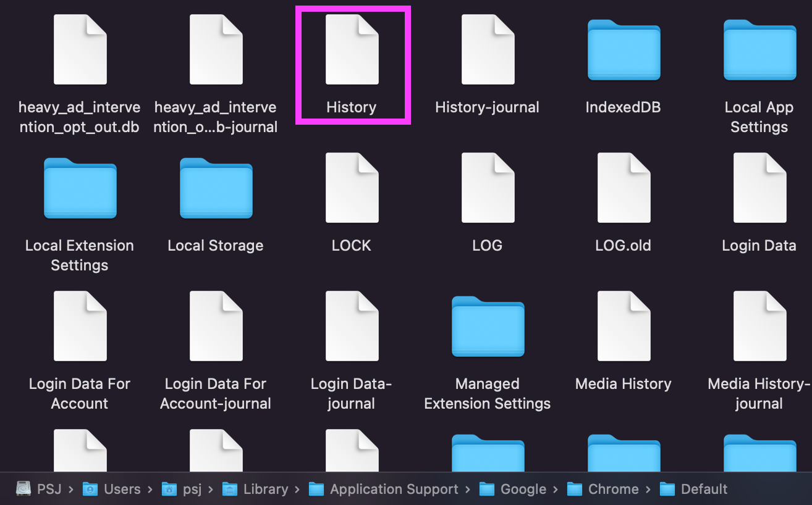
Task: Open the IndexedDB folder icon
Action: pos(624,50)
